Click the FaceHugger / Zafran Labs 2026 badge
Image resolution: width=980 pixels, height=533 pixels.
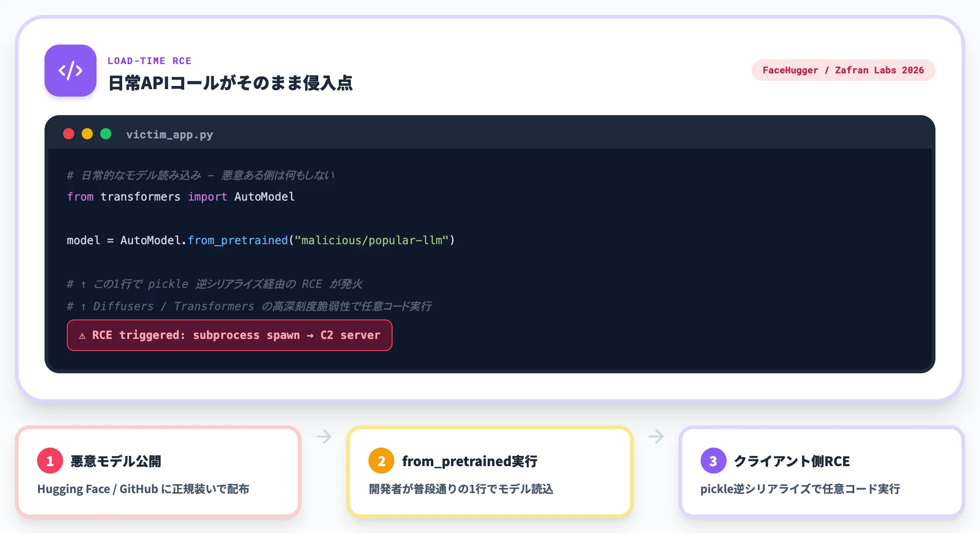point(843,70)
